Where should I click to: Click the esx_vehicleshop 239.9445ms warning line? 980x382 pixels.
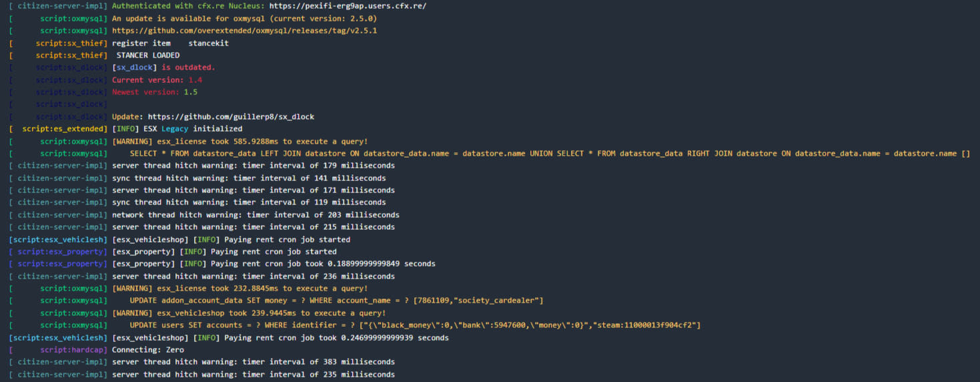249,313
